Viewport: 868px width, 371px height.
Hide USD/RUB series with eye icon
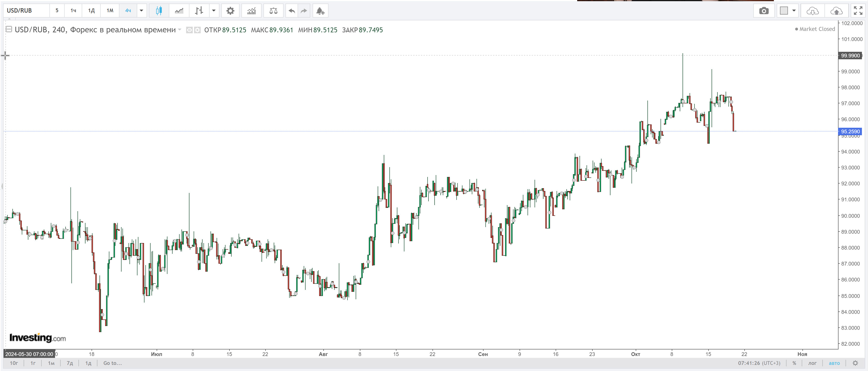coord(189,30)
